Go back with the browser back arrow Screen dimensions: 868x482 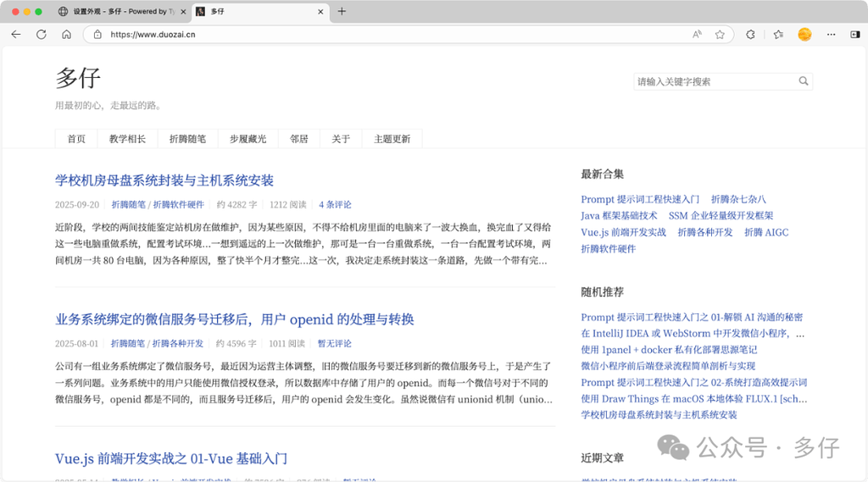(16, 35)
